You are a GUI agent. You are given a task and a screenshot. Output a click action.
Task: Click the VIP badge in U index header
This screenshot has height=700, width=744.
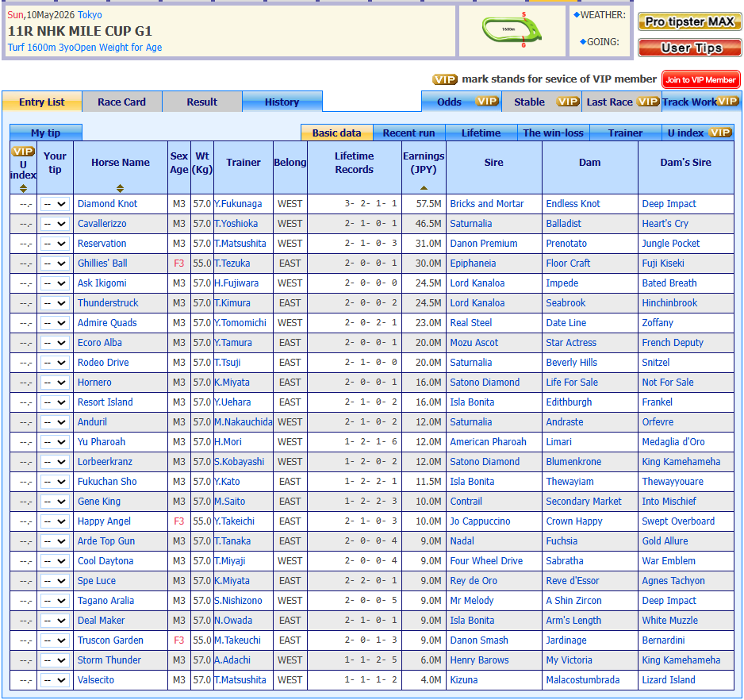tap(23, 152)
